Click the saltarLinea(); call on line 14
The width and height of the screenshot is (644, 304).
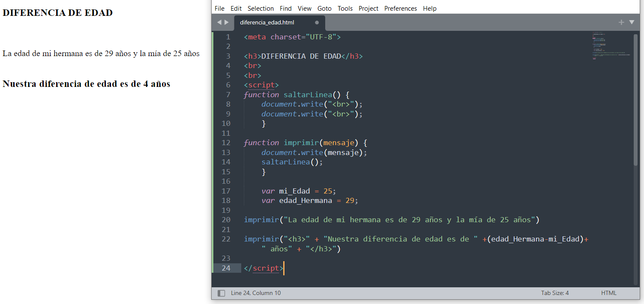[292, 162]
